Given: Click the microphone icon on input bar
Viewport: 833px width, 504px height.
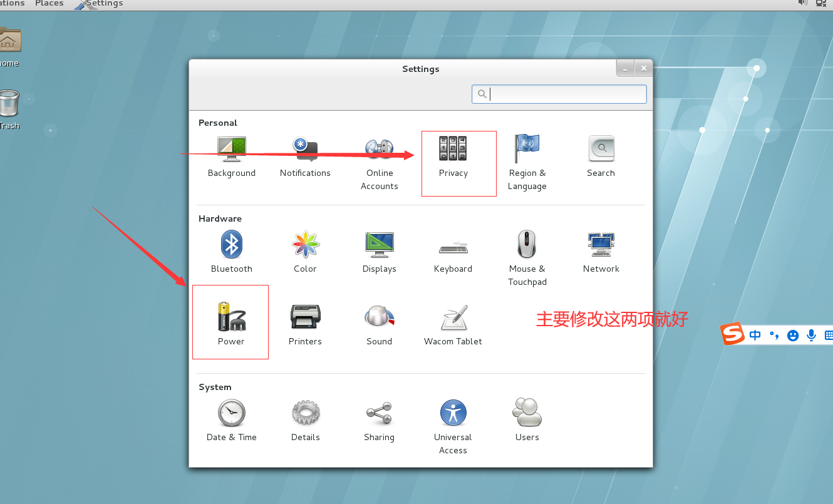Looking at the screenshot, I should point(811,335).
